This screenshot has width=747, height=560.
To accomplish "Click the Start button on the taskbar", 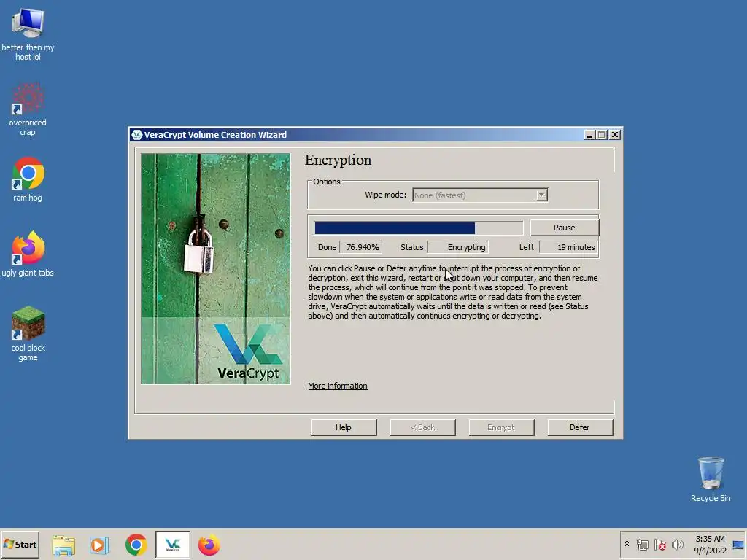I will (20, 544).
